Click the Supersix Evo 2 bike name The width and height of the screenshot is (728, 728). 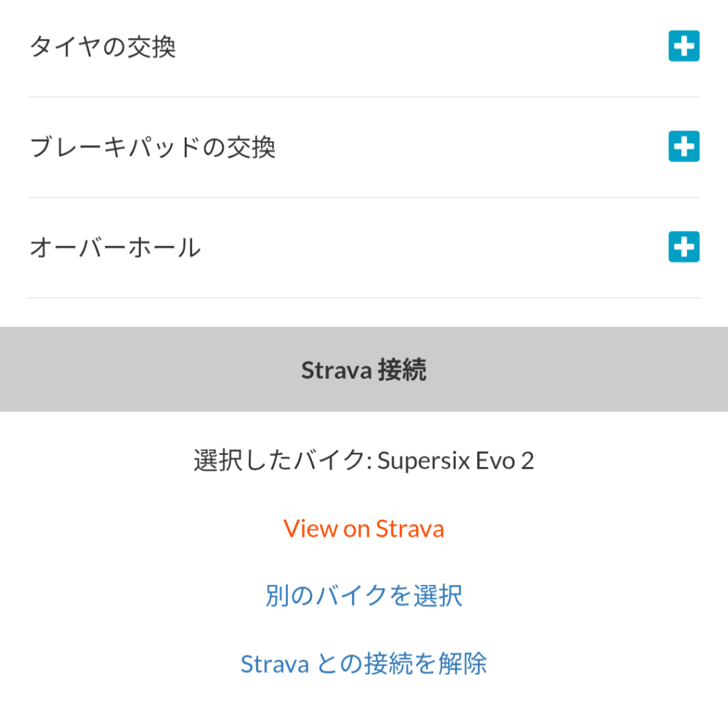coord(456,461)
